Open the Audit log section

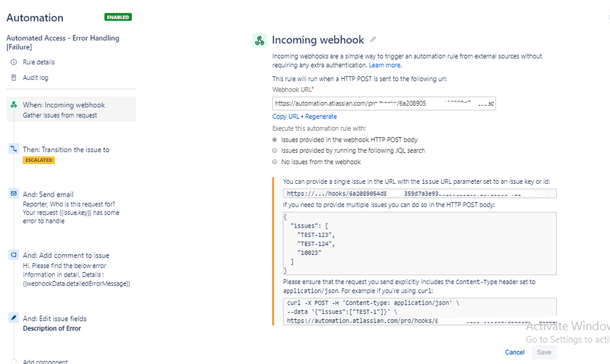point(35,78)
